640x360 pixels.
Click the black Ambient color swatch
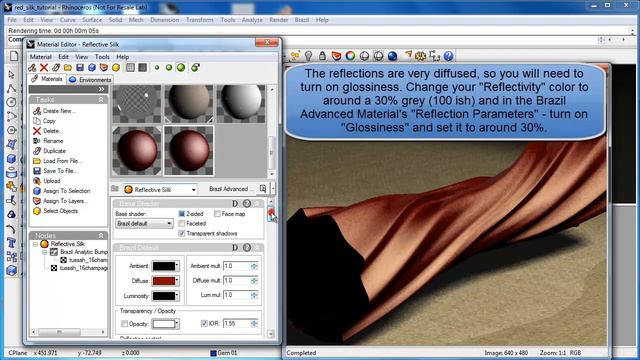point(163,266)
